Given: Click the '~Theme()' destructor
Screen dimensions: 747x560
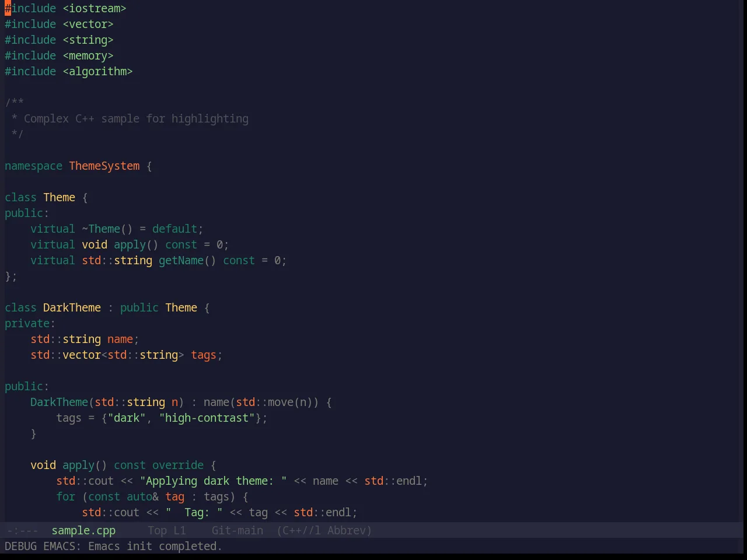Looking at the screenshot, I should pyautogui.click(x=107, y=229).
